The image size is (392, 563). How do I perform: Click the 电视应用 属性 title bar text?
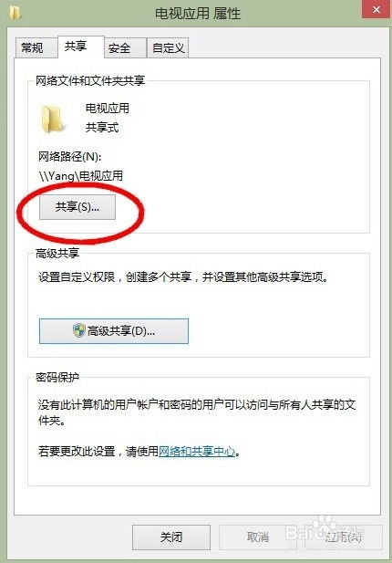198,14
